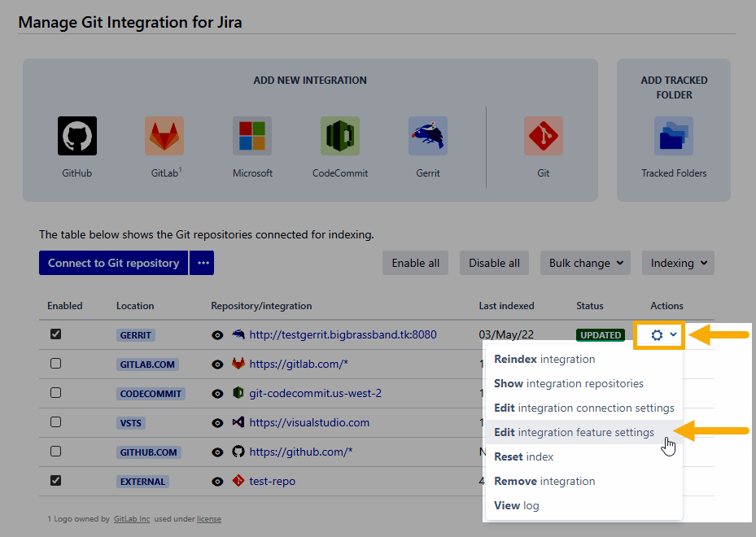This screenshot has height=537, width=756.
Task: Open the testgerrit.bigbrassband.tk:8080 link
Action: (x=343, y=334)
